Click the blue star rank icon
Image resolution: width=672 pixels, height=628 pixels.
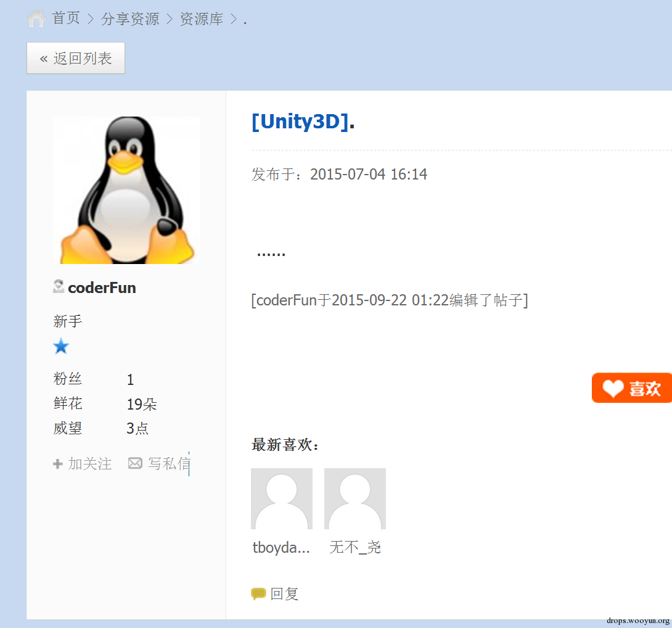61,346
